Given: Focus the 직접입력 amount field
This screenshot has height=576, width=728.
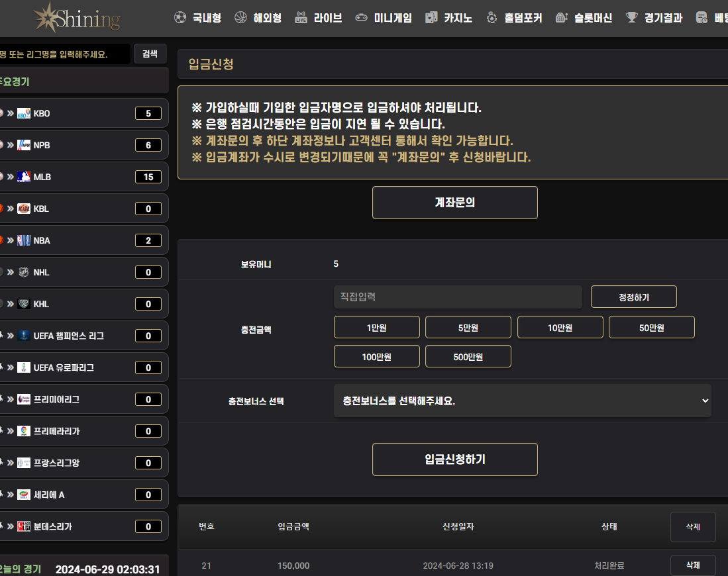Looking at the screenshot, I should click(x=458, y=297).
